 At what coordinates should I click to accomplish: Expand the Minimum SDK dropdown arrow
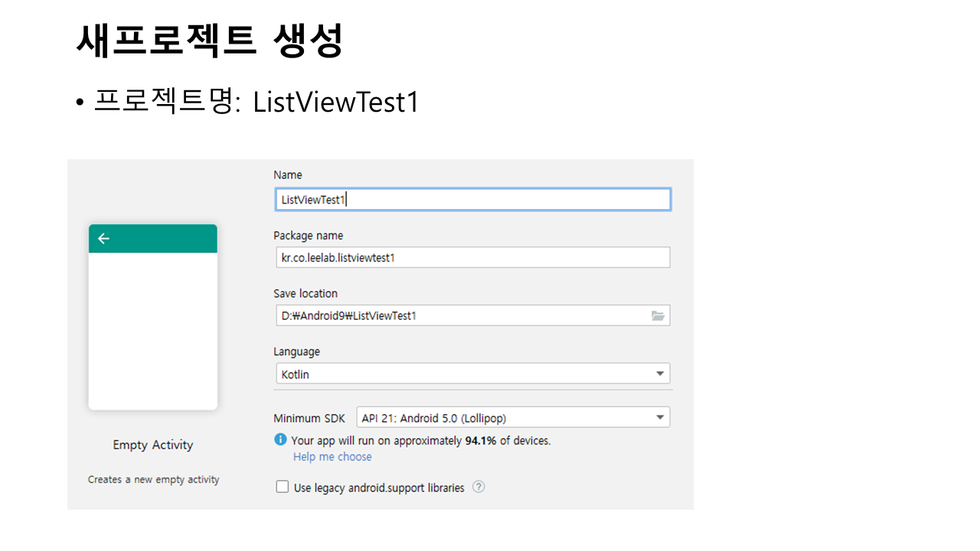coord(660,418)
